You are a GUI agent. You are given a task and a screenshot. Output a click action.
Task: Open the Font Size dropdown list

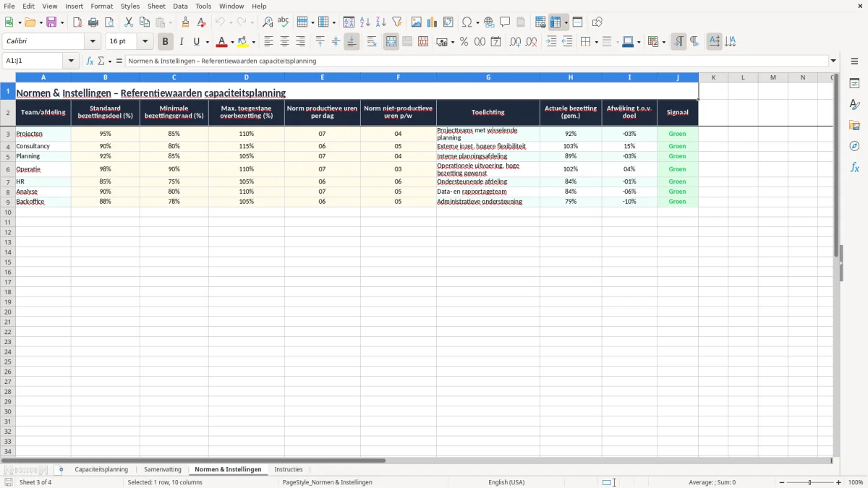point(145,42)
